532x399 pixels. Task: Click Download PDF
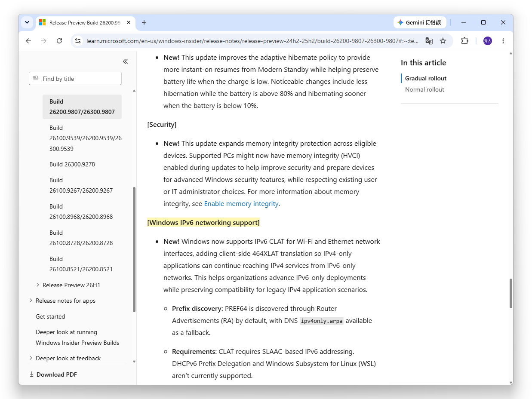(x=53, y=374)
